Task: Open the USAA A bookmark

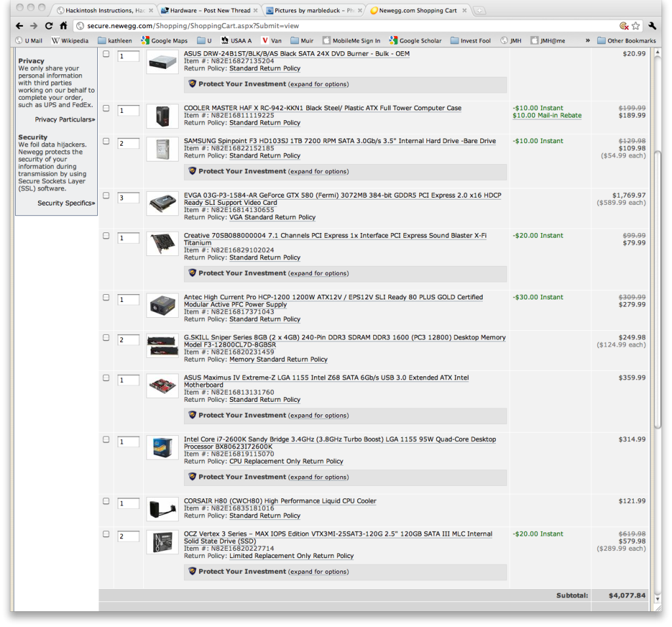Action: pyautogui.click(x=236, y=41)
